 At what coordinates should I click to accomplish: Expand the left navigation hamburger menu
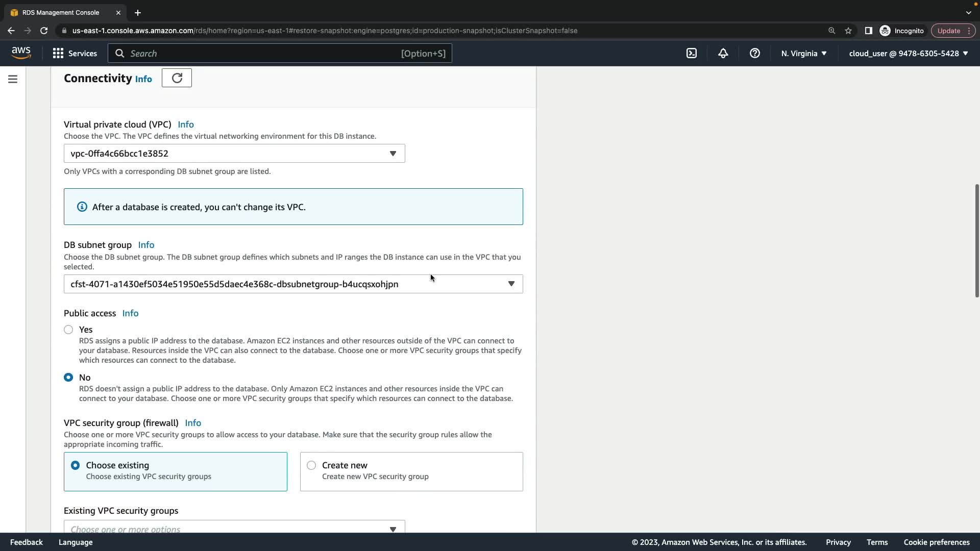[13, 79]
